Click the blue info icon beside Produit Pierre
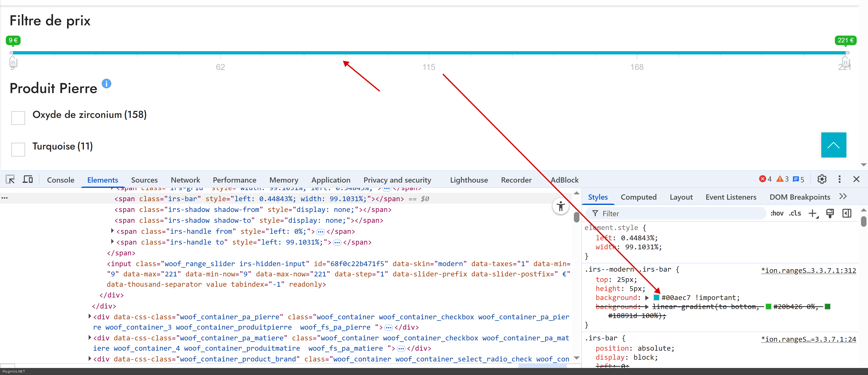The width and height of the screenshot is (868, 375). point(106,84)
